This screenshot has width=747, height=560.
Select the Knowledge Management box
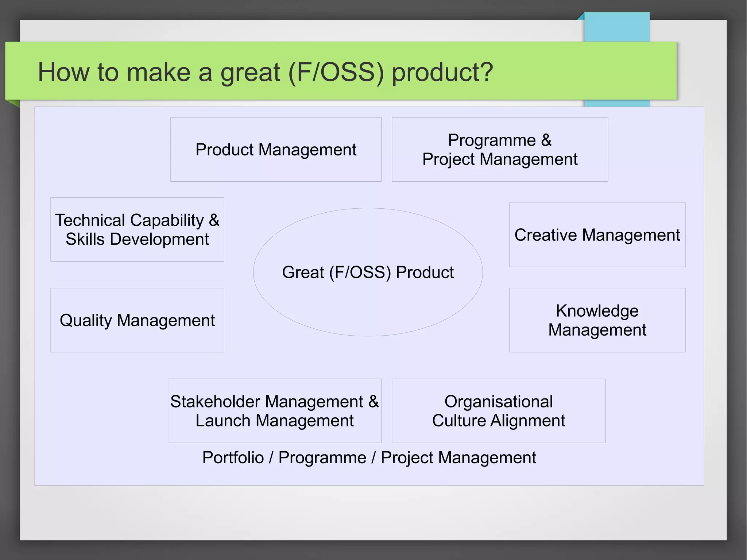tap(597, 320)
